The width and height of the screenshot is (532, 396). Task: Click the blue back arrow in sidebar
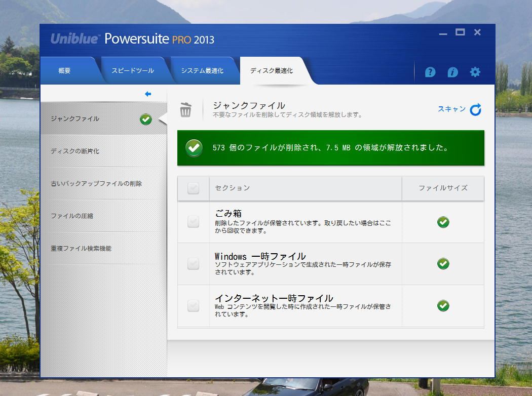coord(148,94)
